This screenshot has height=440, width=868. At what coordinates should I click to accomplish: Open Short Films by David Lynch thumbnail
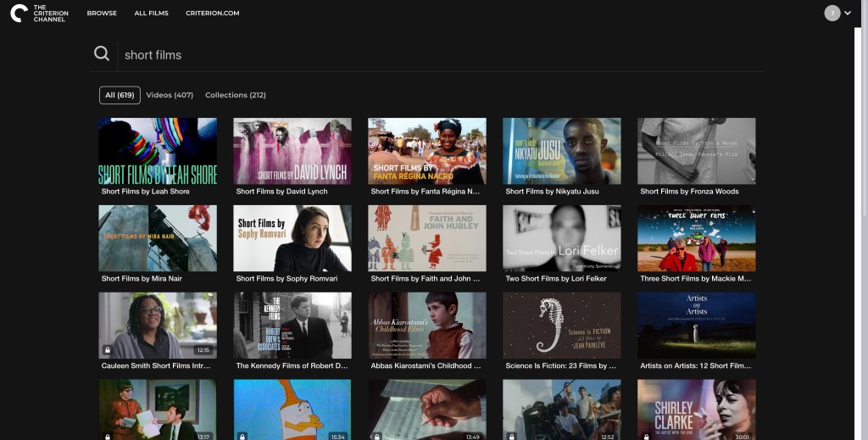[x=292, y=150]
